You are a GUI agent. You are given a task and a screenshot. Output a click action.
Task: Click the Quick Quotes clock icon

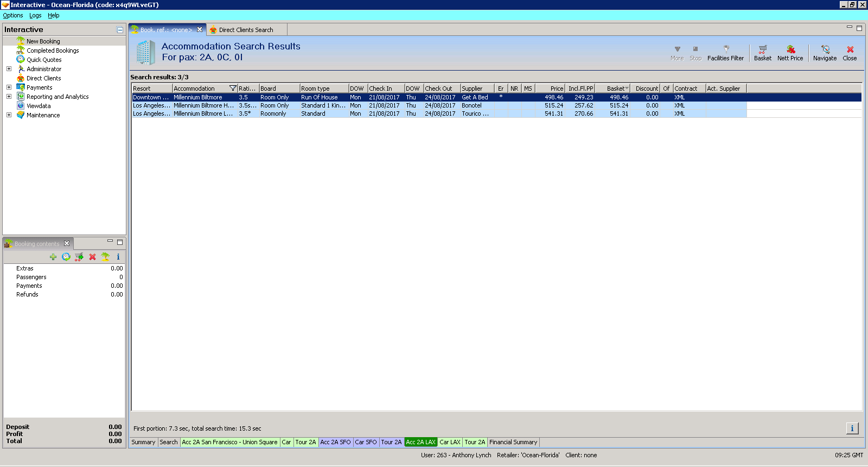click(21, 59)
